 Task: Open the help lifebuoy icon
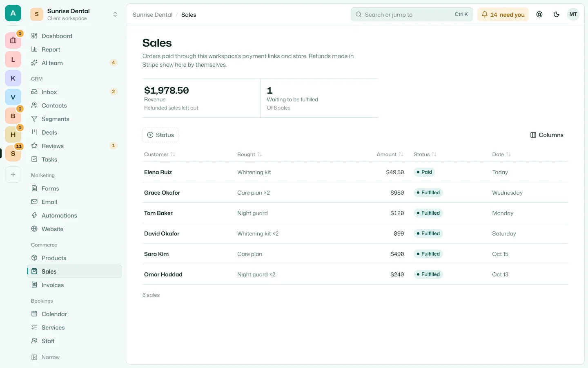[x=539, y=14]
